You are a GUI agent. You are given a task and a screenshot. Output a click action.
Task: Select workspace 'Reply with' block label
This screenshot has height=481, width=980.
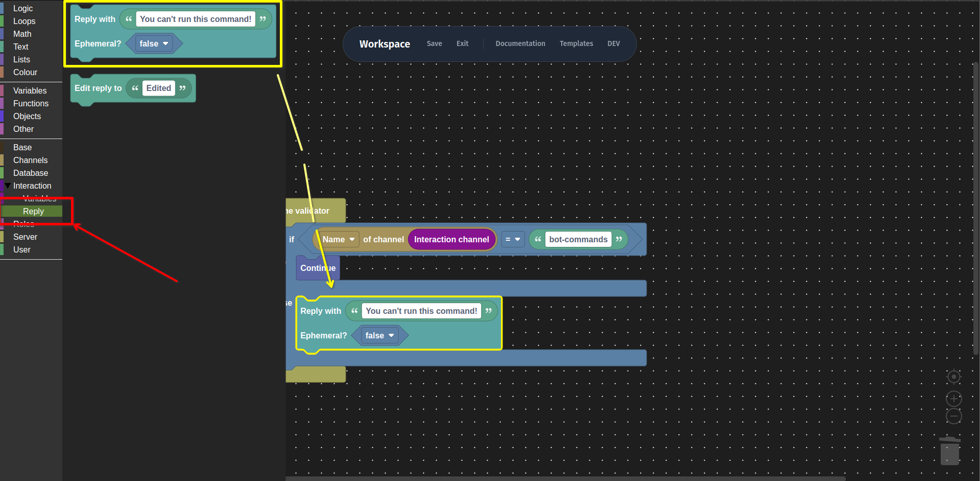pyautogui.click(x=321, y=311)
